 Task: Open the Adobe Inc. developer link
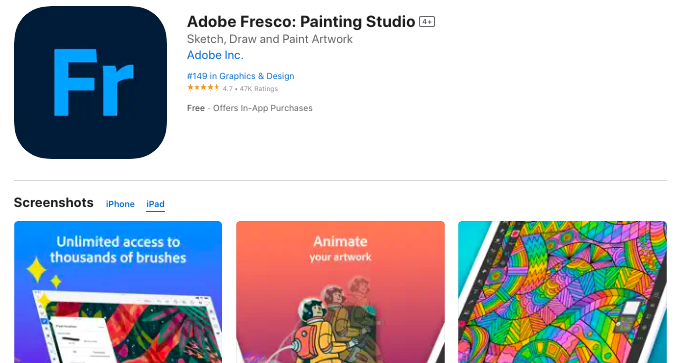point(215,55)
